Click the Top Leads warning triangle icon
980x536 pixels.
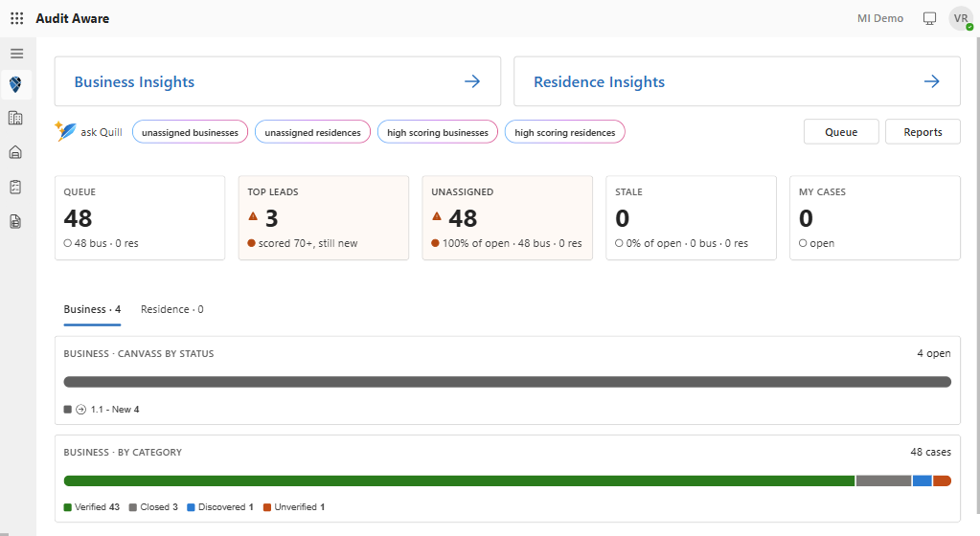coord(253,216)
